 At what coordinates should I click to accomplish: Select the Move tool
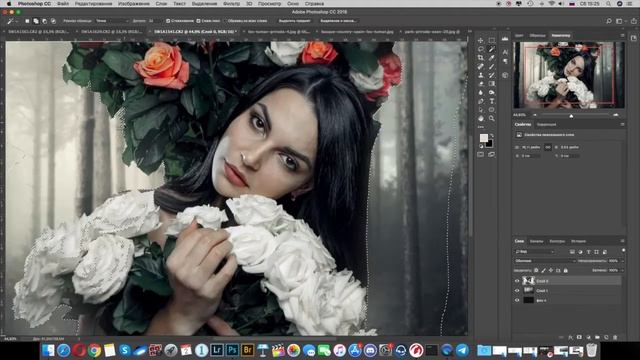click(480, 40)
